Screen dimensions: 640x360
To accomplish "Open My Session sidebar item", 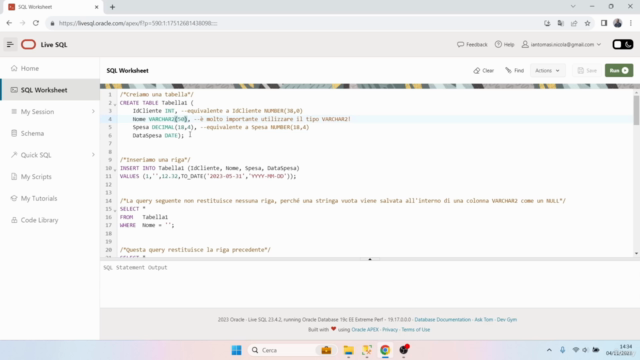I will coord(50,111).
